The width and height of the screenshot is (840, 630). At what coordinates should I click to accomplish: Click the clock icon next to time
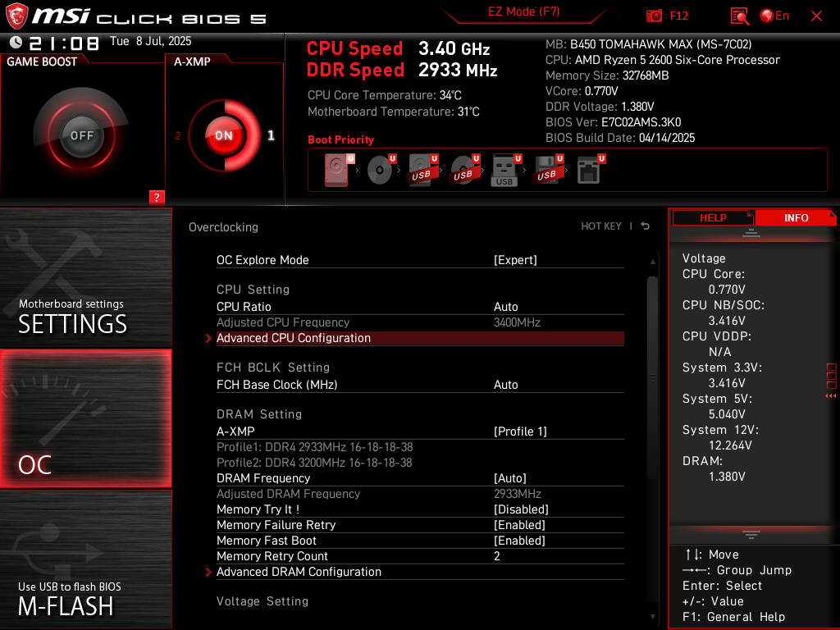tap(16, 42)
